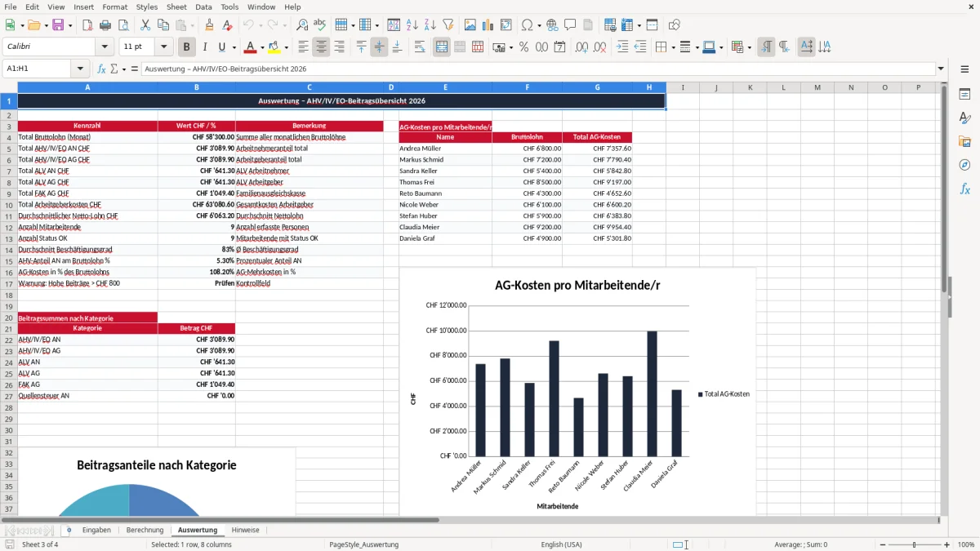Expand the Name Box dropdown
980x551 pixels.
tap(80, 69)
